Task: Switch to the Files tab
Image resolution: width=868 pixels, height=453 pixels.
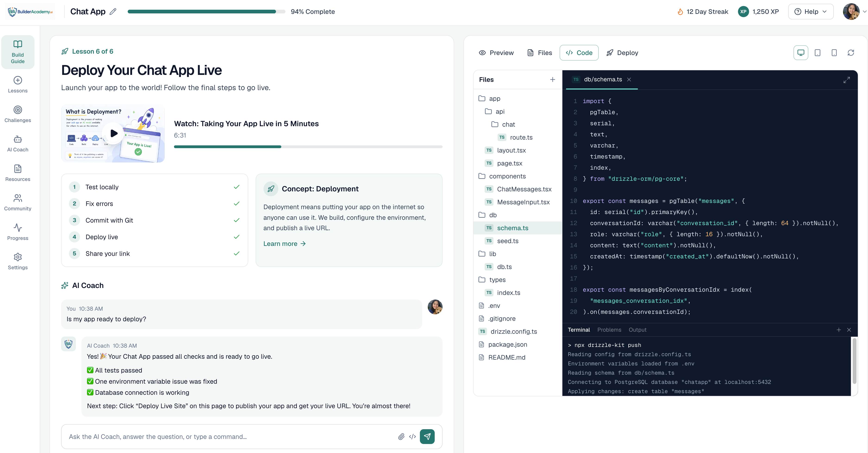Action: pos(539,53)
